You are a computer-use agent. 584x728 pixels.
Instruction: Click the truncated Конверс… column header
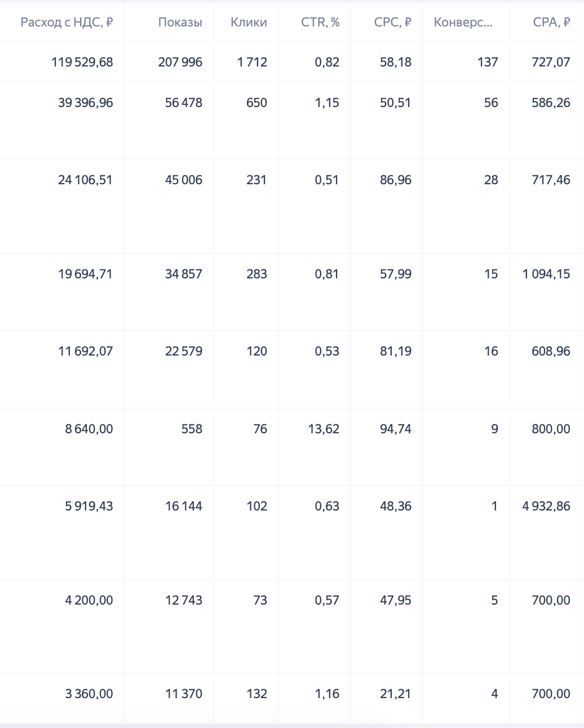point(463,23)
